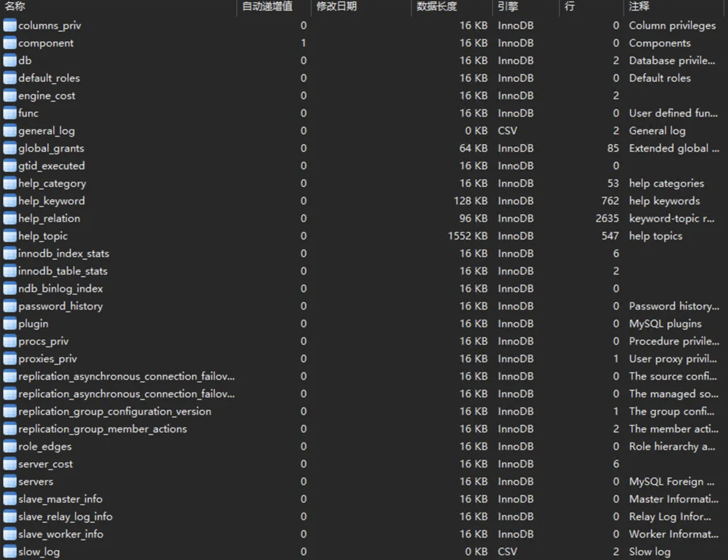This screenshot has width=728, height=560.
Task: Click the 'Password history...' comment cell
Action: coord(674,306)
